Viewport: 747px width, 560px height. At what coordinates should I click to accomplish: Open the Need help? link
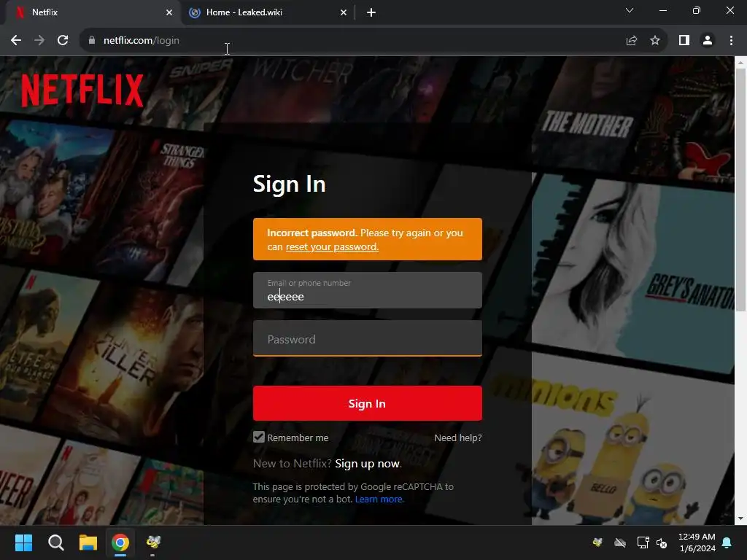coord(458,437)
